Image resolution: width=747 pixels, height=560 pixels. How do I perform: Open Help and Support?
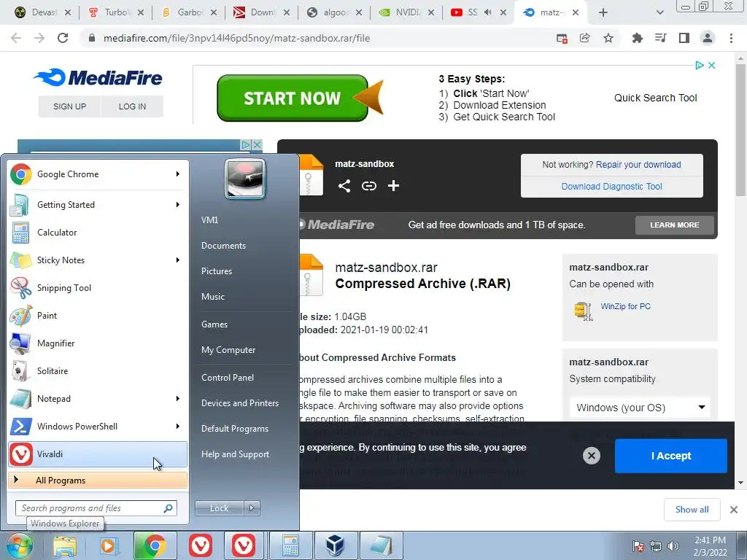[x=235, y=454]
